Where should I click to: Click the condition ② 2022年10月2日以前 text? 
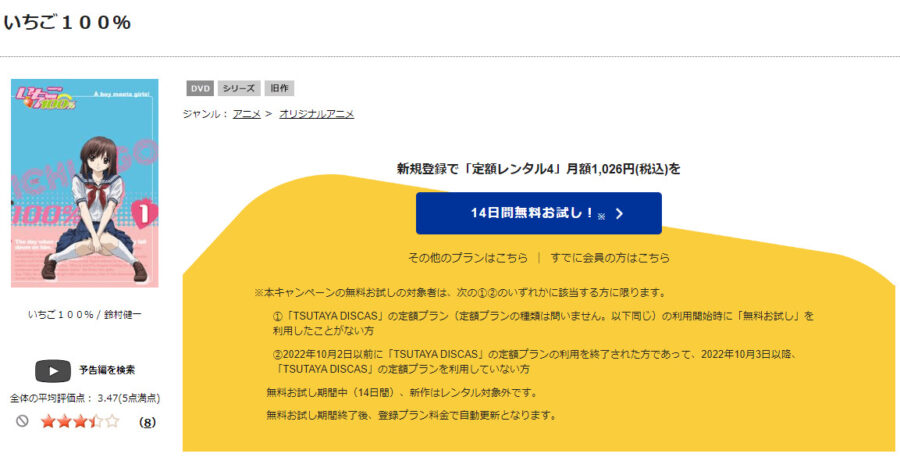pyautogui.click(x=534, y=362)
